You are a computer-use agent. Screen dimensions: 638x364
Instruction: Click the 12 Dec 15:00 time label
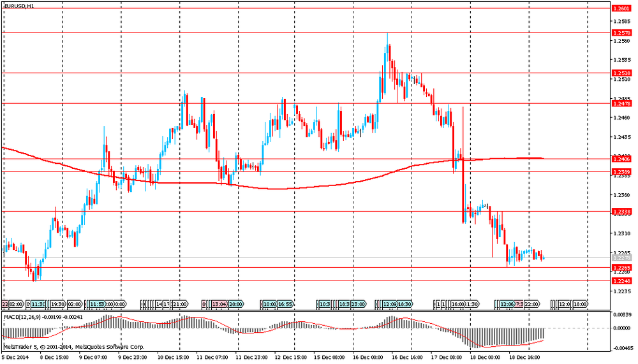[290, 358]
